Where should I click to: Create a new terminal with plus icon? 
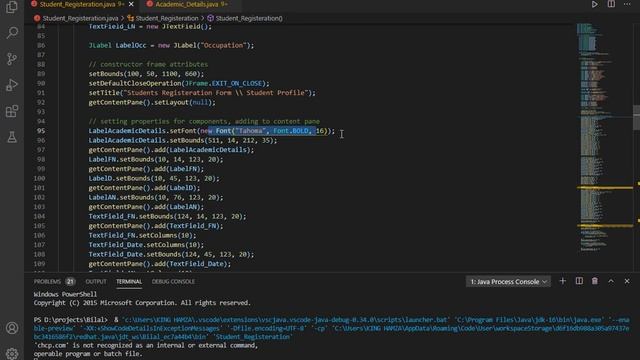coord(562,281)
